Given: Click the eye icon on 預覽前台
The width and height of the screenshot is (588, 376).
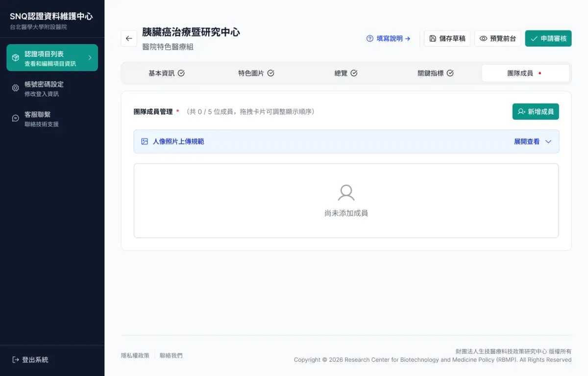Looking at the screenshot, I should tap(485, 38).
